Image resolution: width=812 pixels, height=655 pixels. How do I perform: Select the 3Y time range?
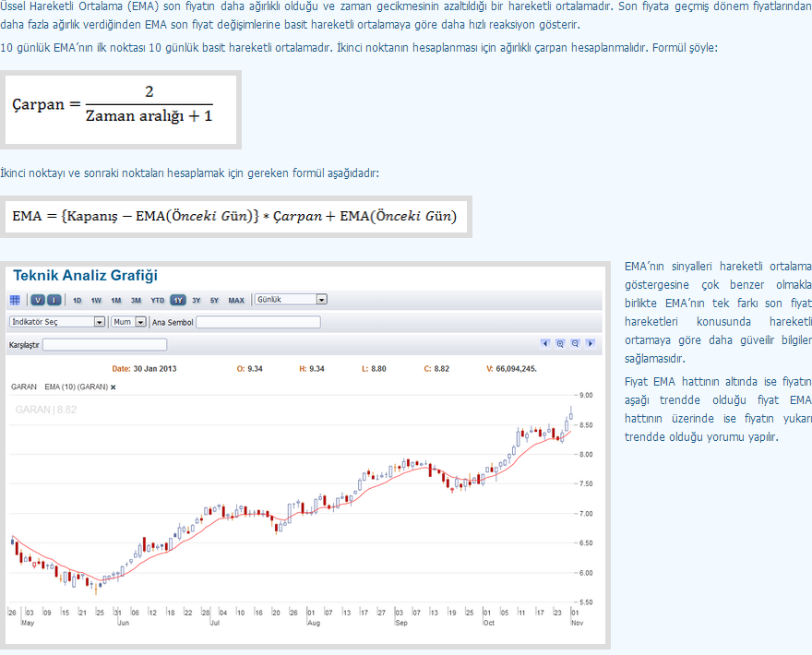click(x=197, y=301)
